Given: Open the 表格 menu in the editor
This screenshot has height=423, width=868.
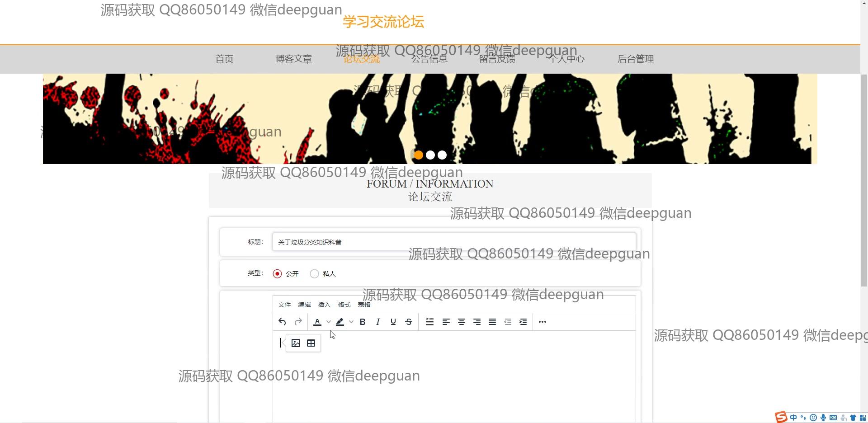Looking at the screenshot, I should click(364, 305).
